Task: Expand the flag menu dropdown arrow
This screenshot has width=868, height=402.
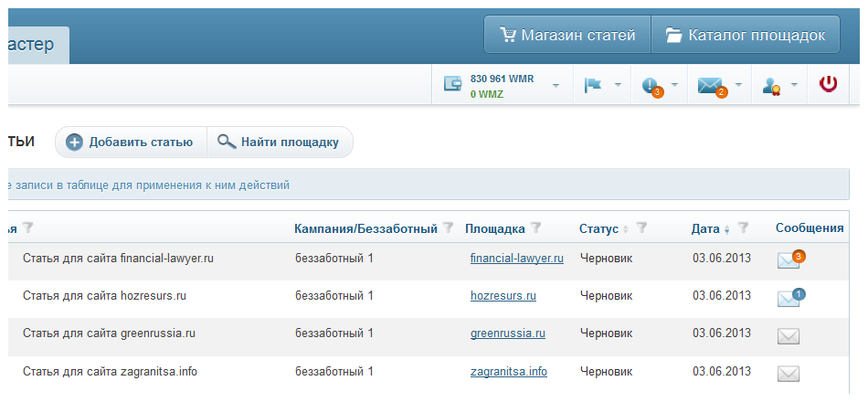Action: (x=618, y=85)
